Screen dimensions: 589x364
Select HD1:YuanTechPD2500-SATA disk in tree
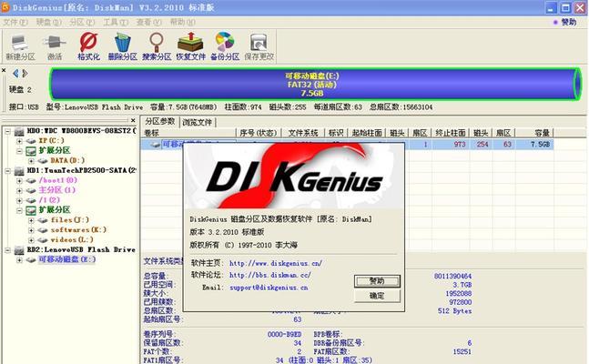coord(81,170)
